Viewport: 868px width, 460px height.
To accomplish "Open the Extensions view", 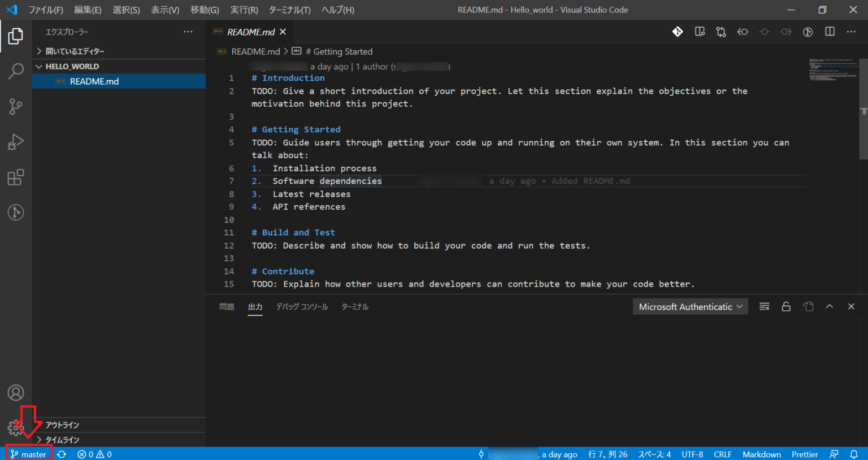I will point(15,177).
